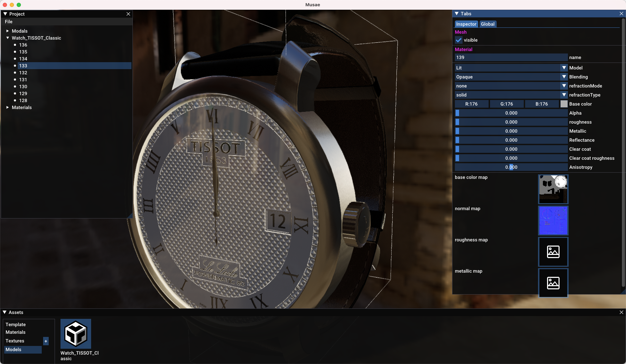The image size is (626, 364).
Task: Select Template in Assets categories
Action: 16,324
